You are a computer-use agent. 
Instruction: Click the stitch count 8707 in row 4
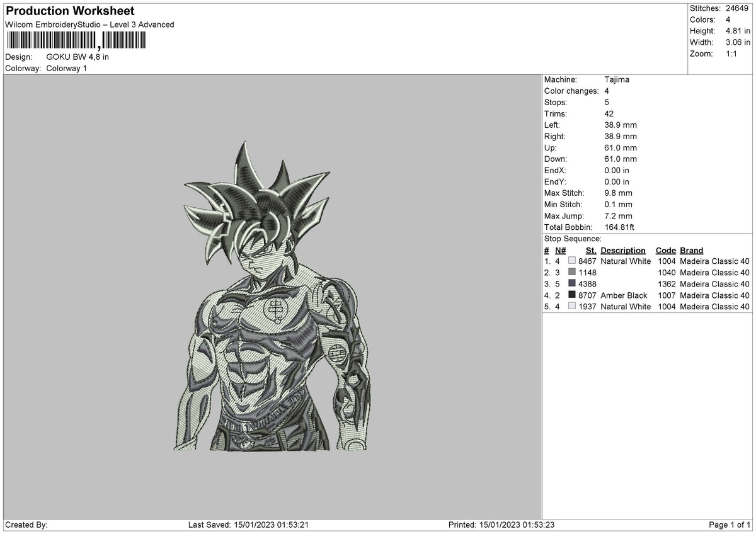pos(587,295)
